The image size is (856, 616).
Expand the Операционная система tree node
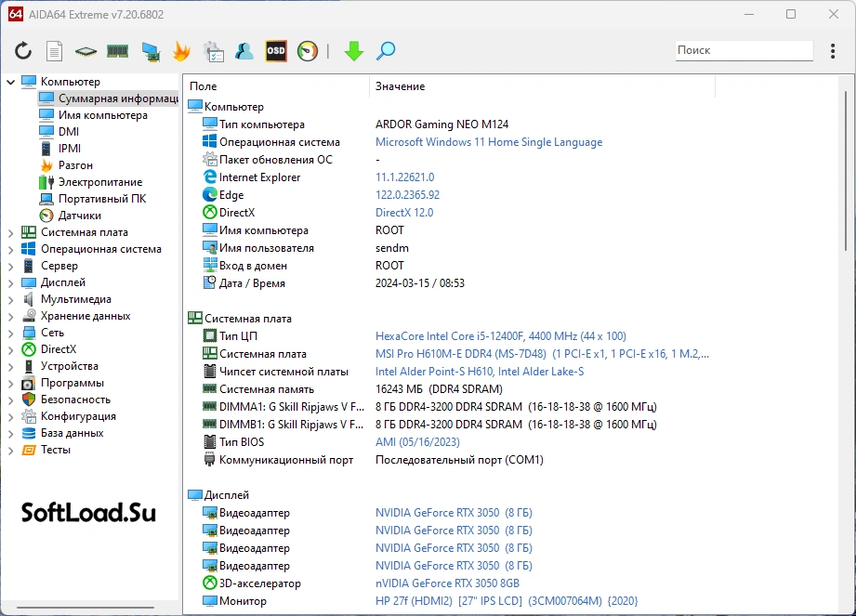click(x=10, y=250)
